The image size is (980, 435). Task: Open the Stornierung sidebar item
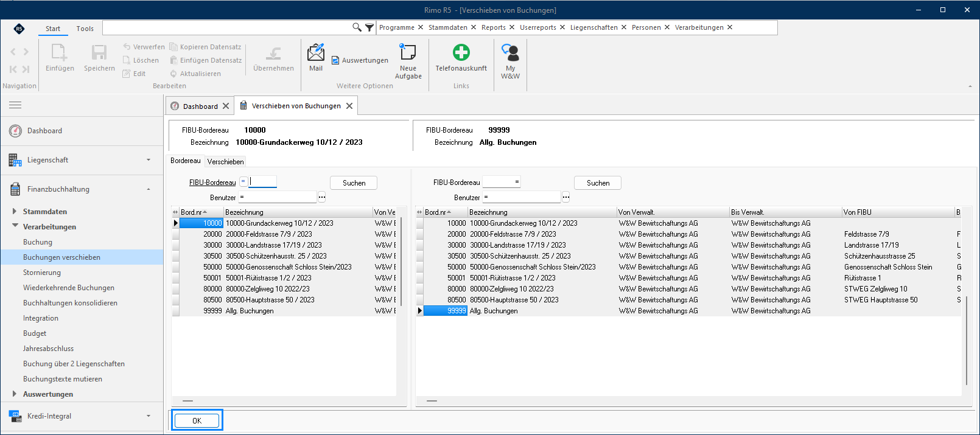click(x=42, y=273)
